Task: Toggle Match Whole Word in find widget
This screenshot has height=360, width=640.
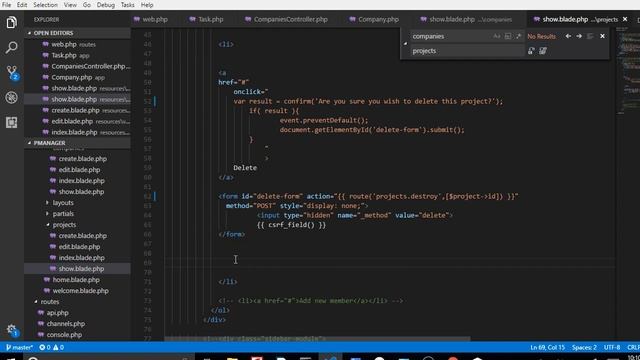Action: (x=507, y=36)
